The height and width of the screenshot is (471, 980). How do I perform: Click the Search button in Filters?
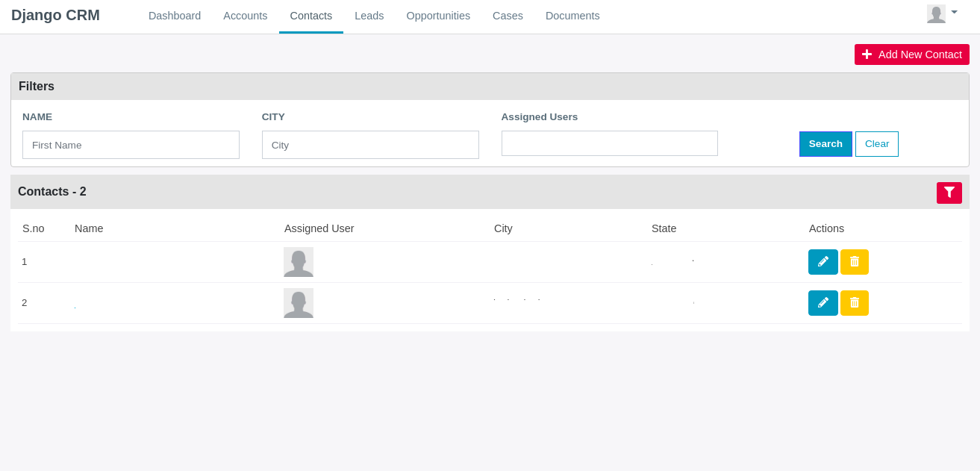coord(825,144)
